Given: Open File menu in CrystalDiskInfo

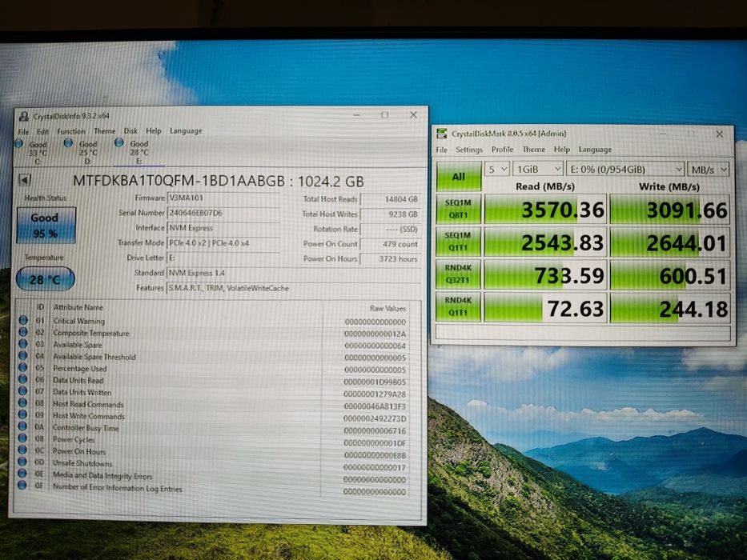Looking at the screenshot, I should (23, 131).
